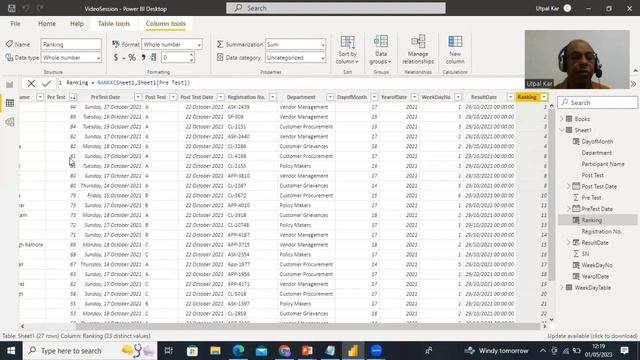Click Update available link in status bar
Viewport: 640px width, 360px height.
(x=592, y=336)
